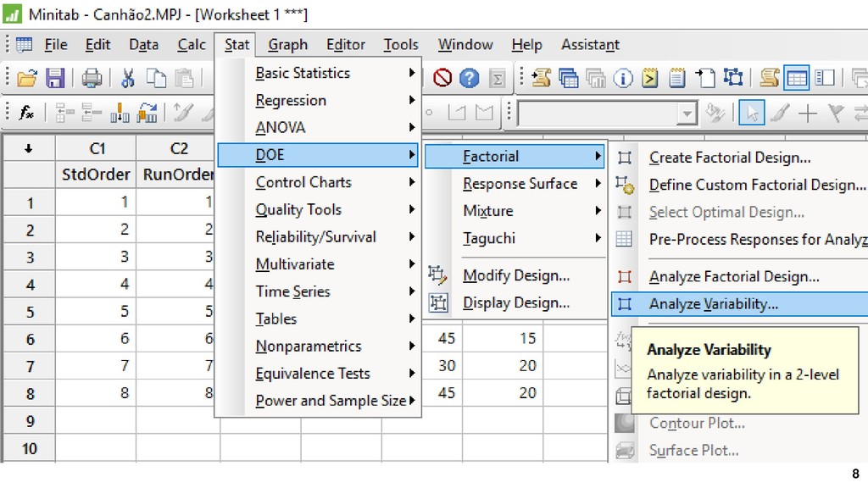
Task: Expand the Regression submenu
Action: click(x=319, y=100)
